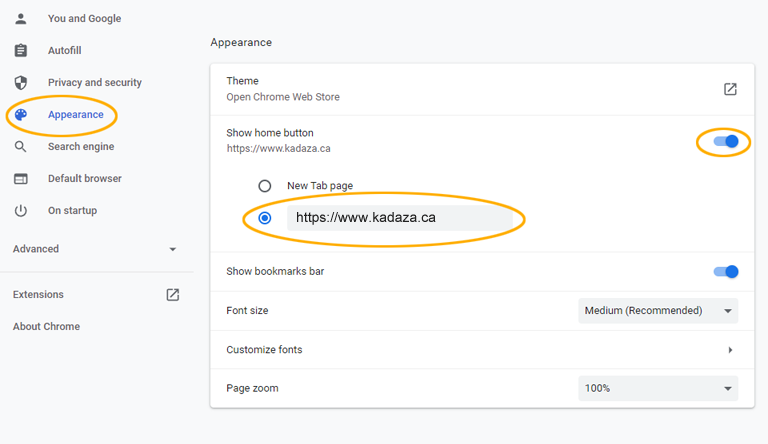Screen dimensions: 768x444
Task: Turn off the Show home button toggle
Action: 726,142
